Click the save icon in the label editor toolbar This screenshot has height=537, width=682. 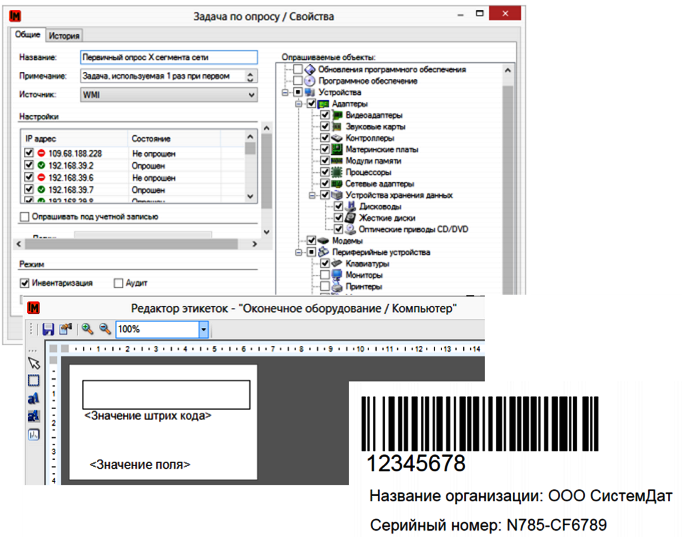tap(48, 329)
